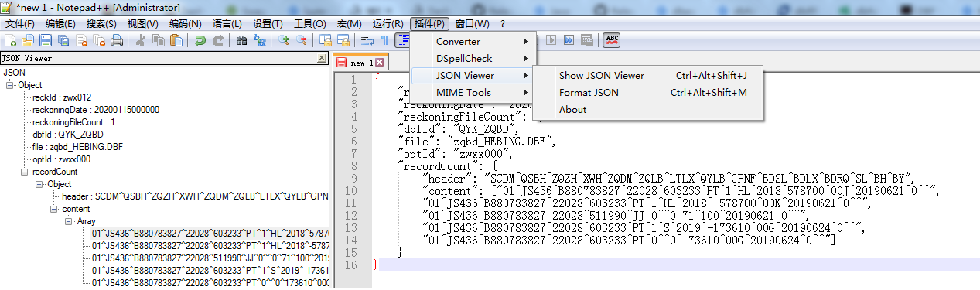This screenshot has height=290, width=980.
Task: Close the JSON Viewer side panel
Action: [x=322, y=58]
